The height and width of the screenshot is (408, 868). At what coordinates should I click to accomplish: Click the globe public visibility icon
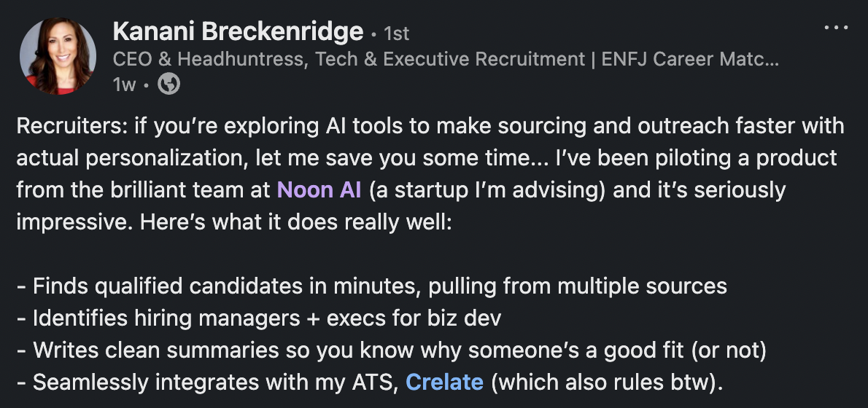(169, 85)
